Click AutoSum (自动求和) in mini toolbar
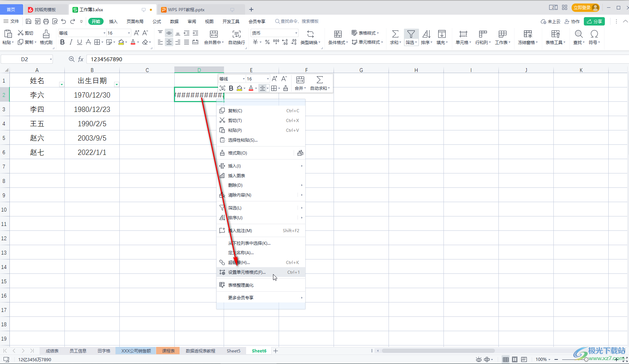The height and width of the screenshot is (364, 629). click(320, 83)
